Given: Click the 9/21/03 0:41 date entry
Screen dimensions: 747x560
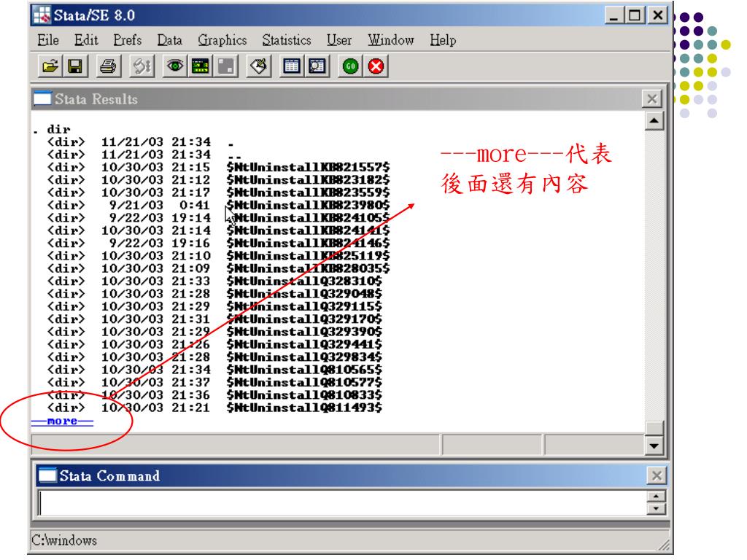Looking at the screenshot, I should click(x=160, y=205).
